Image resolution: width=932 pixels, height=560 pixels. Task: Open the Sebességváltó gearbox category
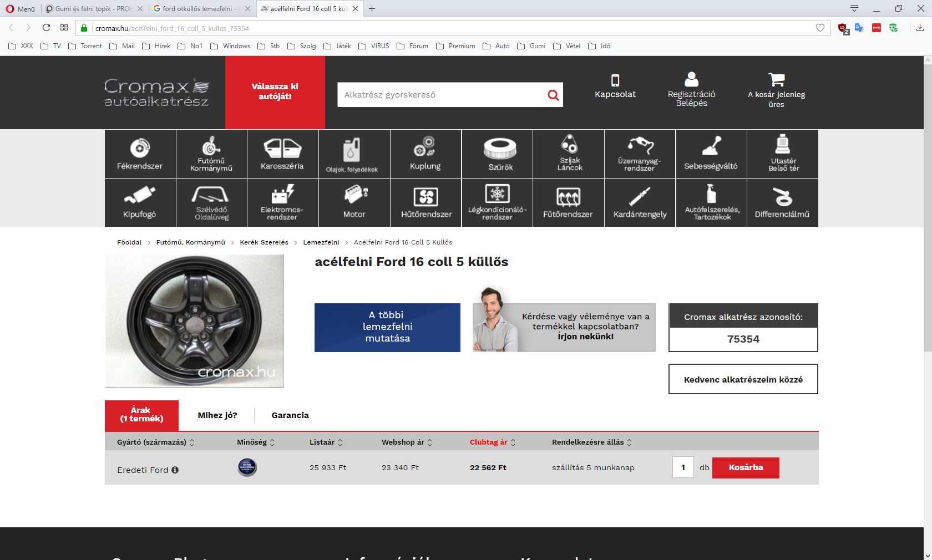pos(711,154)
